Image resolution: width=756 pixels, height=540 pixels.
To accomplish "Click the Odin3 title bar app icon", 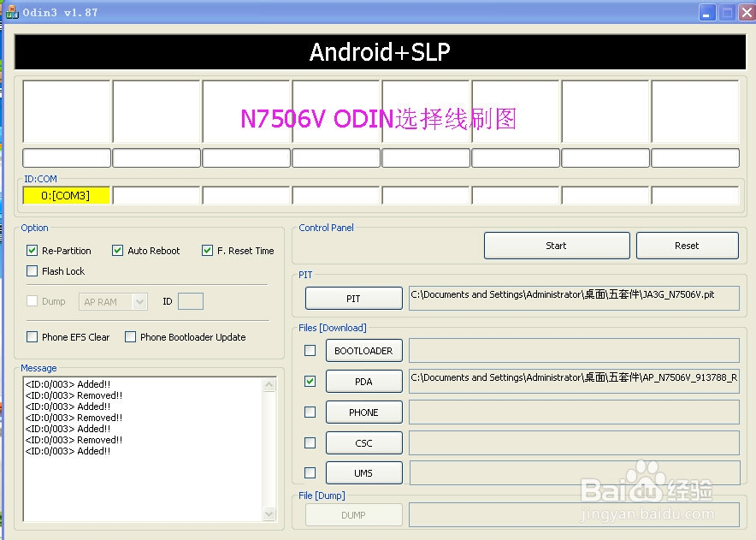I will click(x=12, y=12).
